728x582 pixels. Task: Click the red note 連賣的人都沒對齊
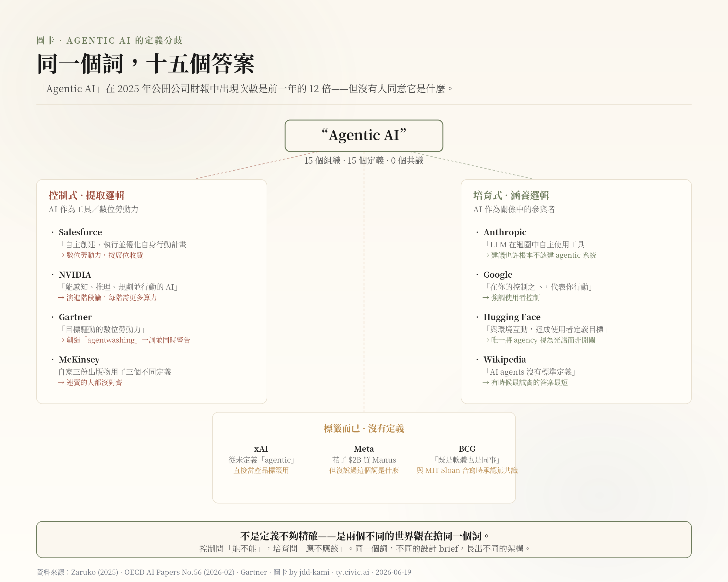tap(90, 383)
